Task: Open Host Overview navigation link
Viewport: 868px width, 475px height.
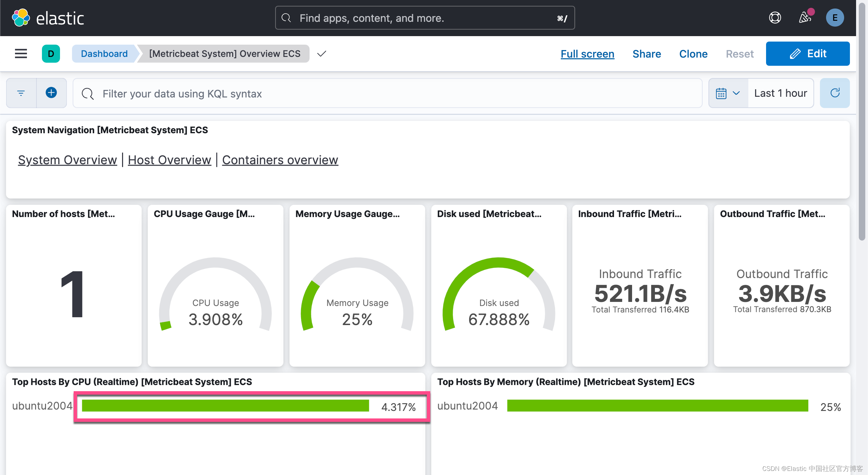Action: (169, 160)
